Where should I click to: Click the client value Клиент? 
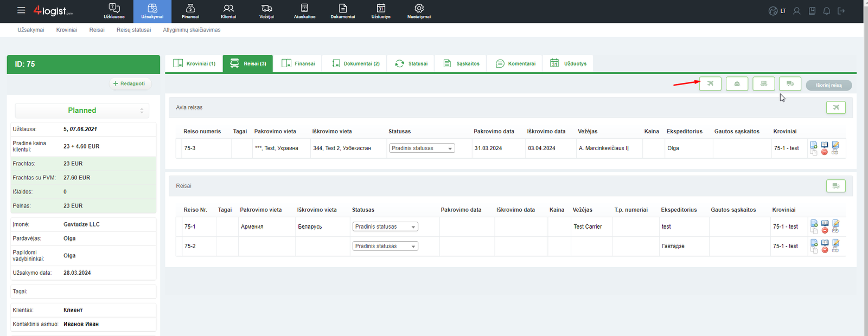pyautogui.click(x=73, y=311)
